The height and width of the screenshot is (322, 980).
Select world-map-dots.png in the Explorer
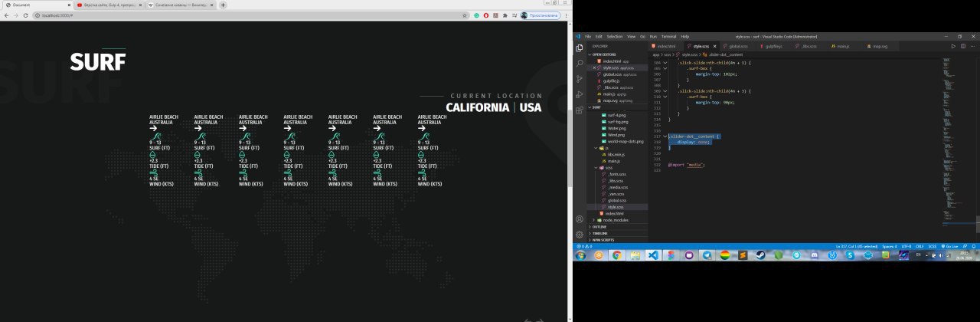(x=625, y=141)
